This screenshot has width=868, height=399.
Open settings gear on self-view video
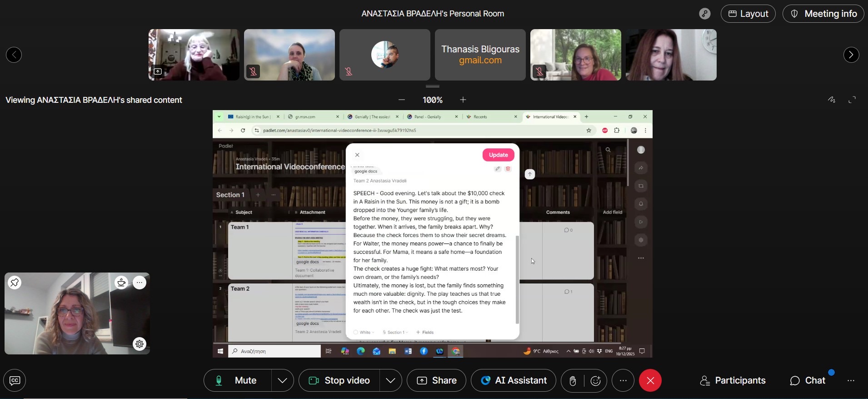click(x=140, y=344)
